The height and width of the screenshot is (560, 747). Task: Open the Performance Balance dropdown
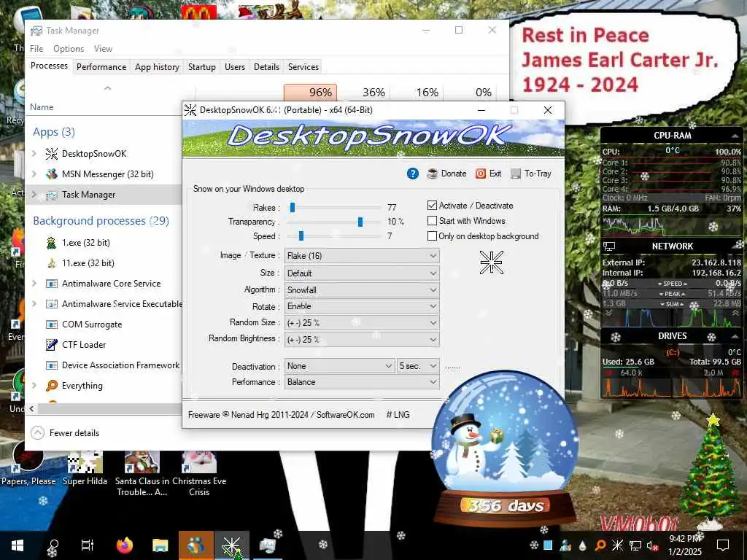tap(362, 382)
